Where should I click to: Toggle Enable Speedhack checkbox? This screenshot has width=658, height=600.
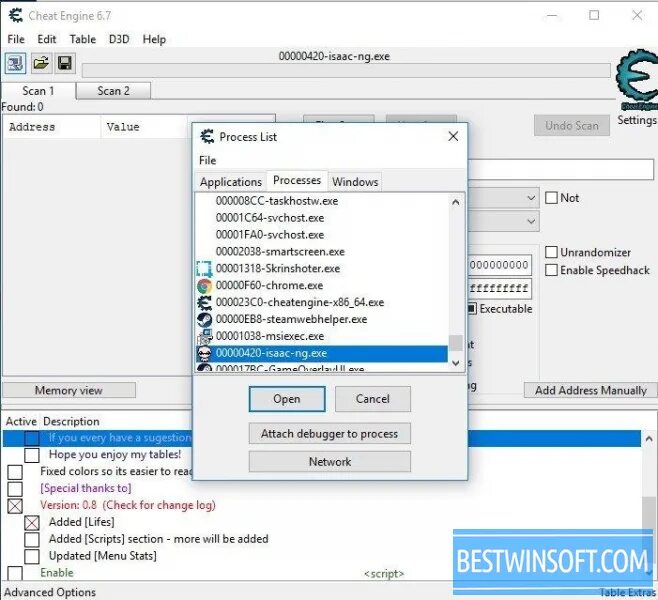pyautogui.click(x=551, y=270)
